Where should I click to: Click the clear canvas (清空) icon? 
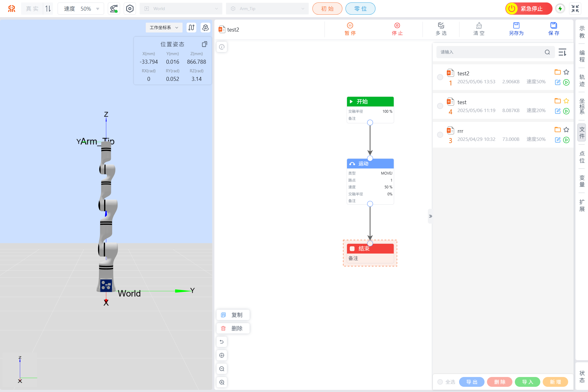479,25
